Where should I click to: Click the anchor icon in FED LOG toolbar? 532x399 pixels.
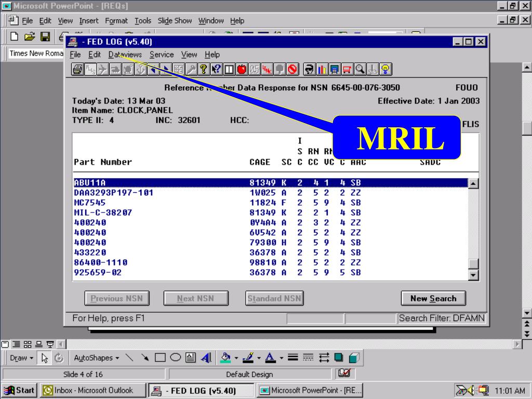(140, 69)
